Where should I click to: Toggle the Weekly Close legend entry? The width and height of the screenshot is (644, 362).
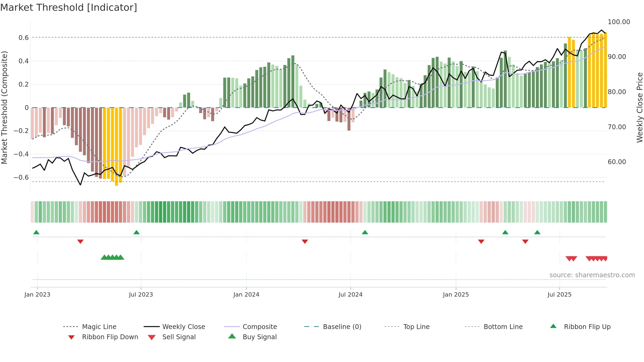174,327
